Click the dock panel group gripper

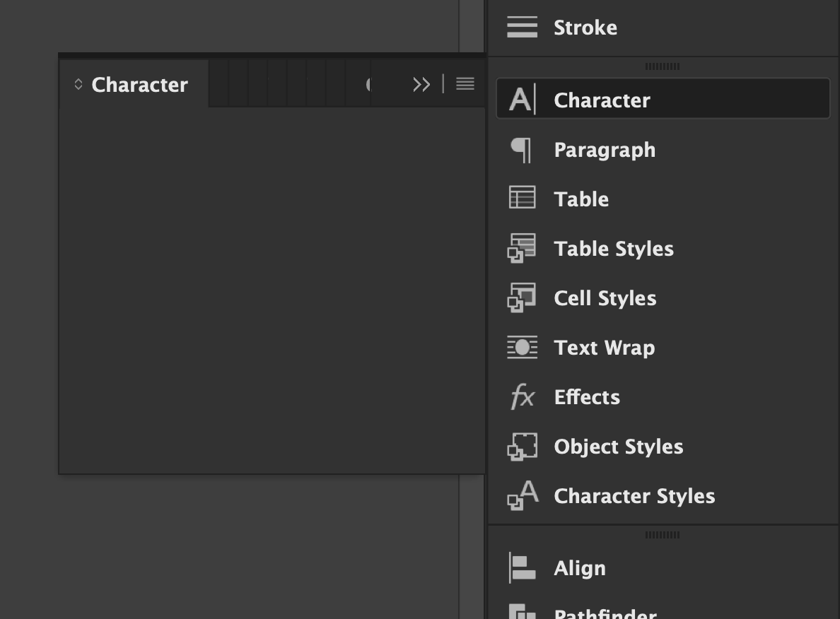663,66
